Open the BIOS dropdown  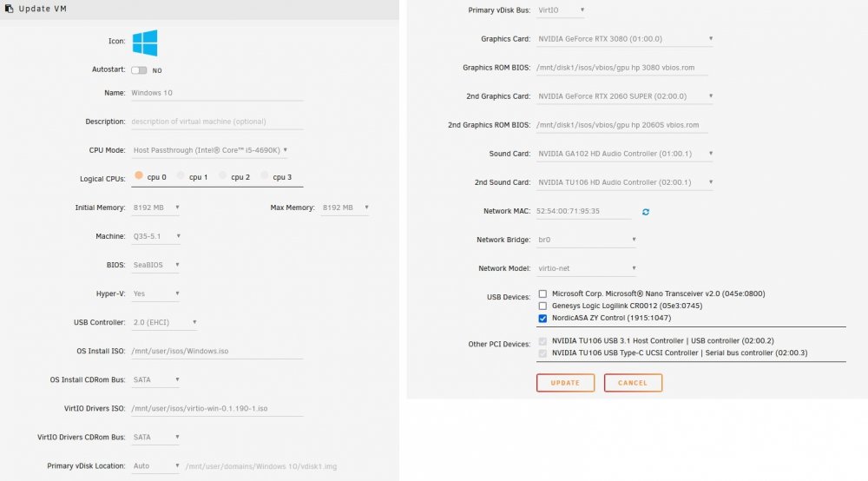coord(155,265)
